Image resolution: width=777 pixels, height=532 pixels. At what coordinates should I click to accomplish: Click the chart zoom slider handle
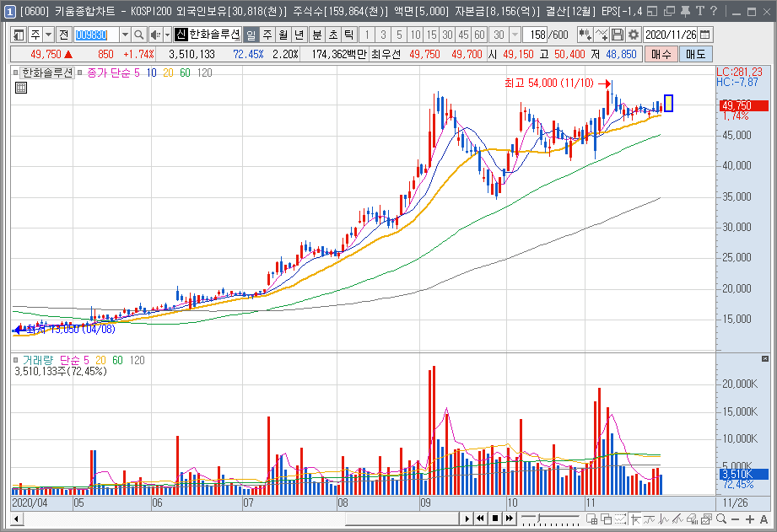coord(537,519)
